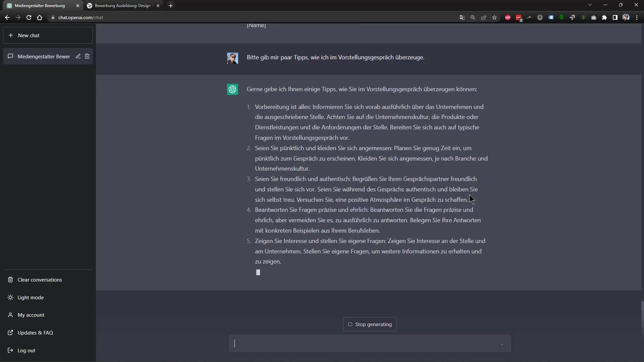Click the ChatGPT logo icon
Image resolution: width=644 pixels, height=362 pixels.
click(x=233, y=89)
